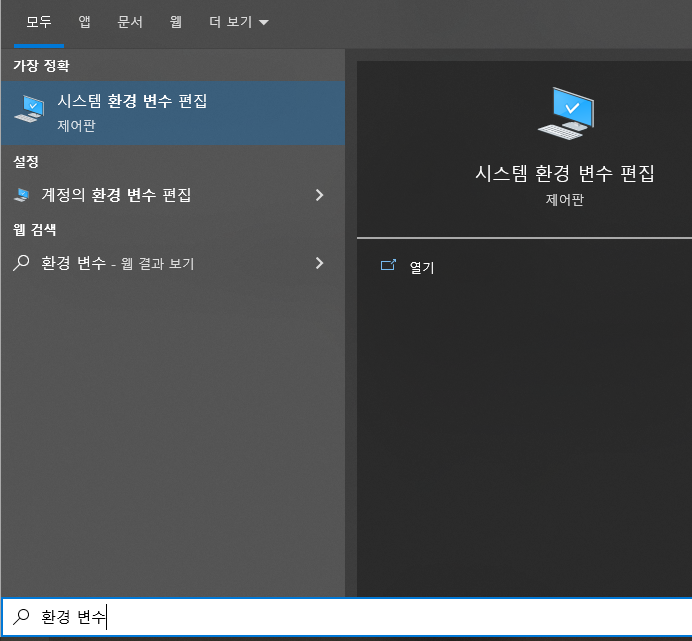Click the search box containing 환경 변수
Viewport: 692px width, 641px height.
tap(346, 617)
